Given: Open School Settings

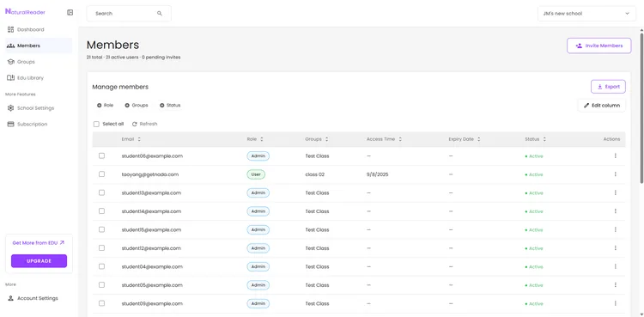Looking at the screenshot, I should point(39,108).
